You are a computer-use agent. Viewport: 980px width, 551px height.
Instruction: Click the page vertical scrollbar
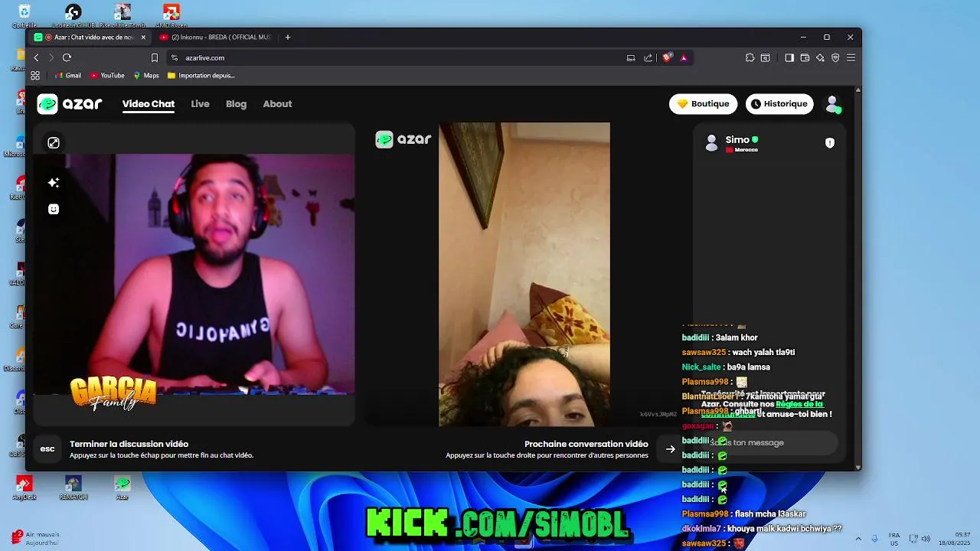857,279
